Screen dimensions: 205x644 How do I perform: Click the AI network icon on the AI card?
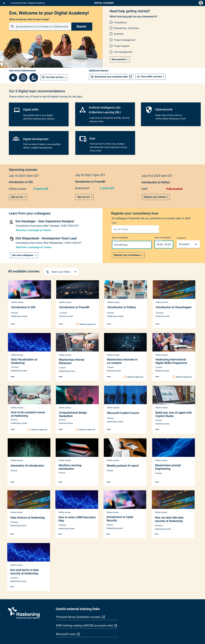(82, 110)
